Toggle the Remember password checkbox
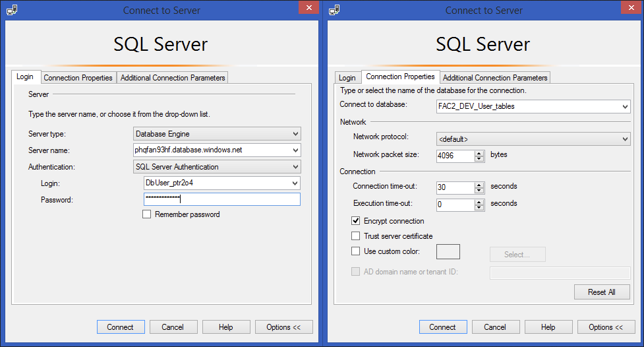 point(146,214)
